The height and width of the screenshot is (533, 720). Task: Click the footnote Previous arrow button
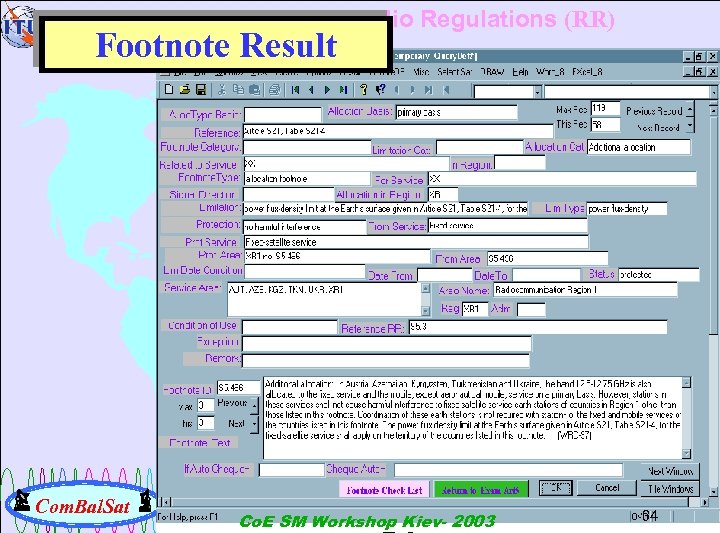point(254,404)
